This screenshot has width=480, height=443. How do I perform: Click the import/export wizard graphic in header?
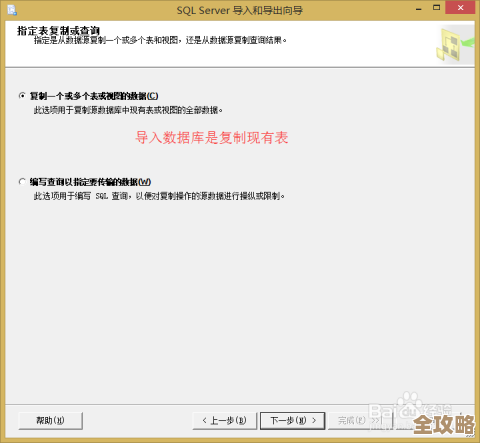(x=455, y=45)
